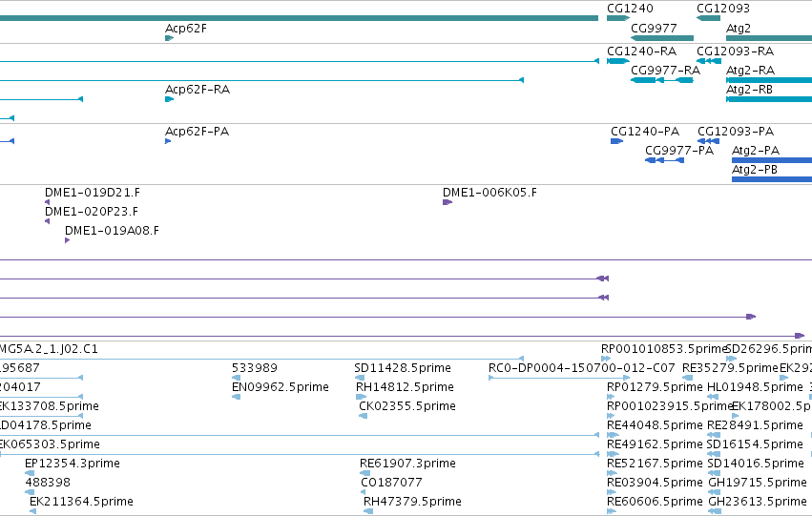Select the RE03904.5prime EST
Image resolution: width=812 pixels, height=516 pixels.
coord(612,492)
